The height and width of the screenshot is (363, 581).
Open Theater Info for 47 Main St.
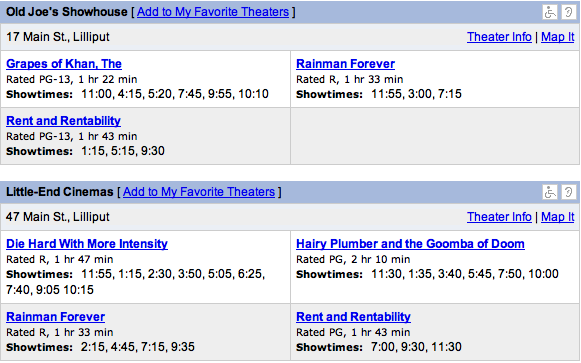click(x=499, y=217)
